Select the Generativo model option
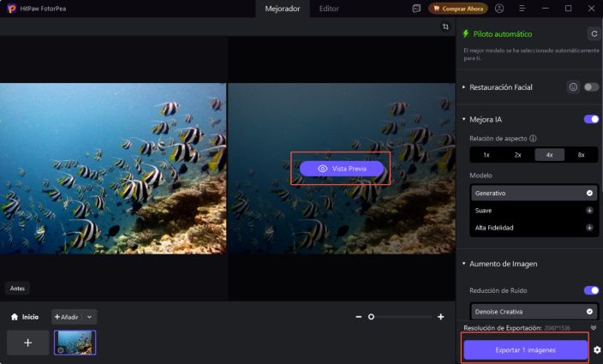Image resolution: width=603 pixels, height=364 pixels. (534, 193)
